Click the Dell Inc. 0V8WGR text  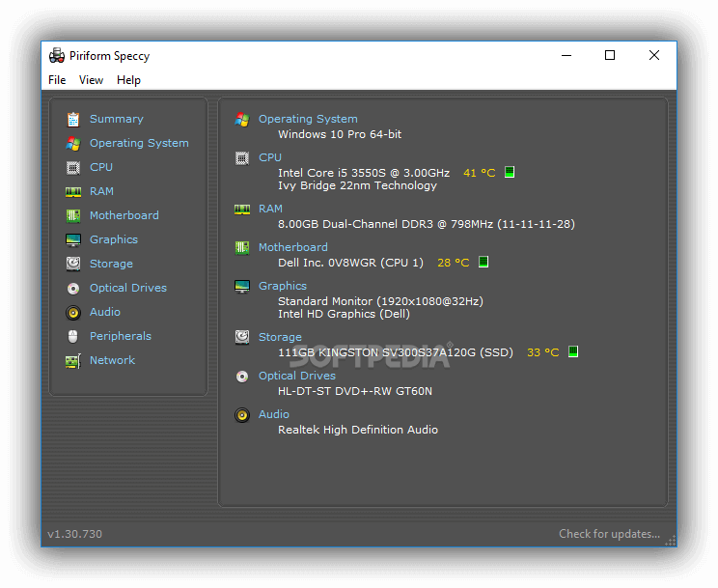tap(350, 263)
